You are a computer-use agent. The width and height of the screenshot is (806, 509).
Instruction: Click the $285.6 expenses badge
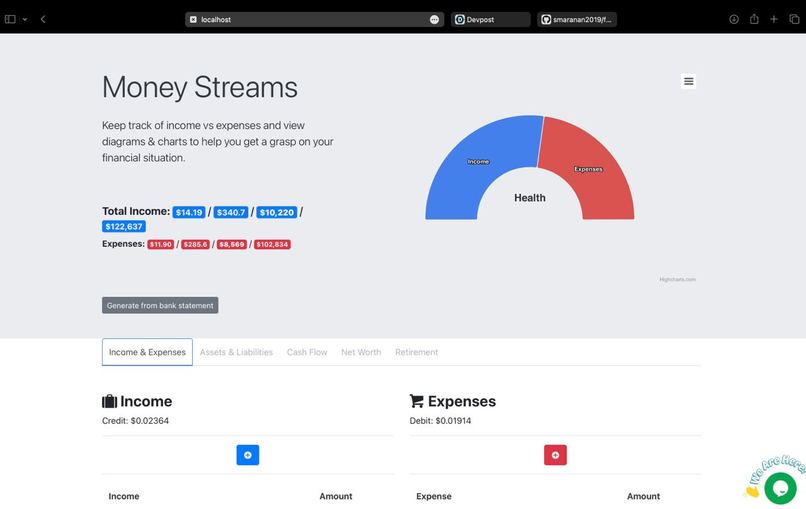(x=195, y=244)
